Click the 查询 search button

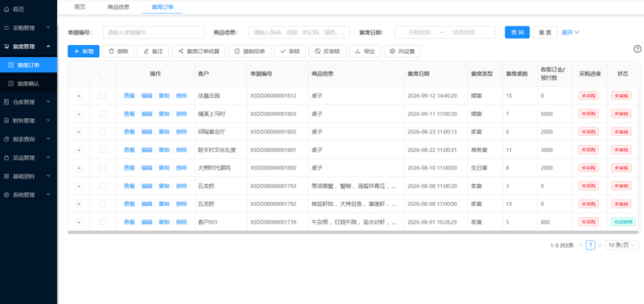517,32
